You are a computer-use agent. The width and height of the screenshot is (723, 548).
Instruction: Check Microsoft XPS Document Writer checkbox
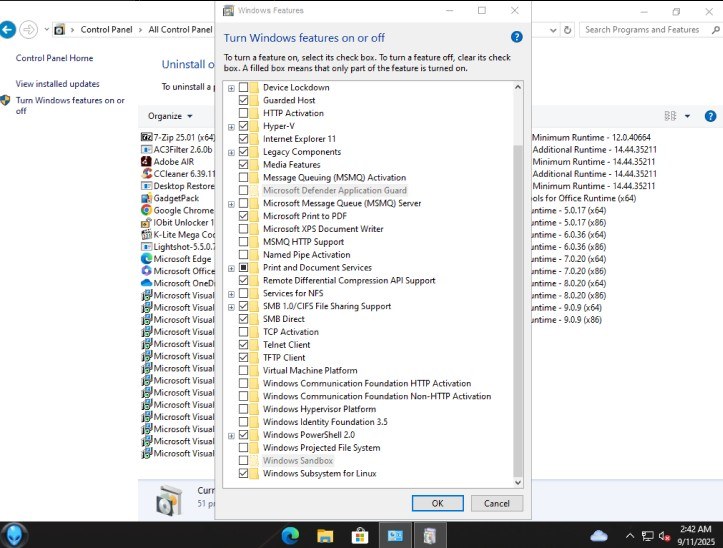[243, 229]
